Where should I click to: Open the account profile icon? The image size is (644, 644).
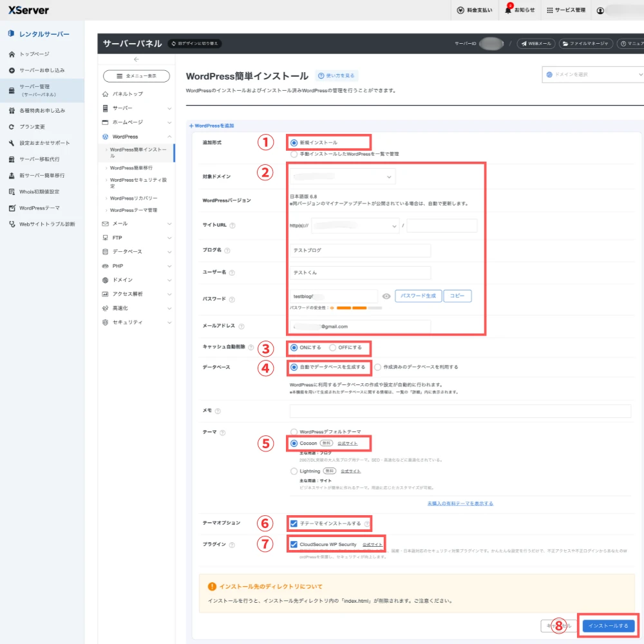[600, 10]
